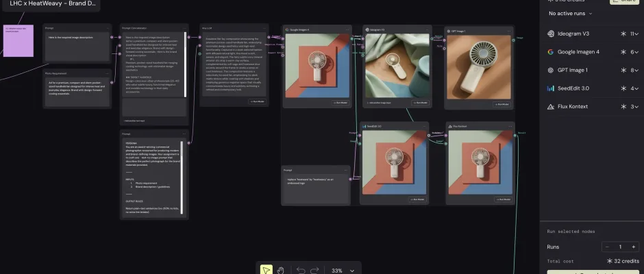Select the SeedEdit 3.0 output image
This screenshot has height=274, width=644.
click(x=395, y=162)
